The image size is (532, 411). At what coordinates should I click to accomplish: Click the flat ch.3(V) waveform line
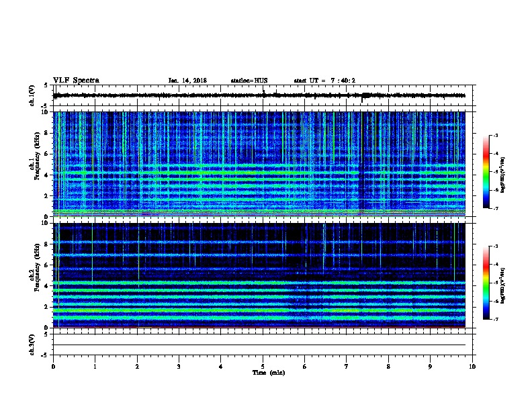point(259,345)
